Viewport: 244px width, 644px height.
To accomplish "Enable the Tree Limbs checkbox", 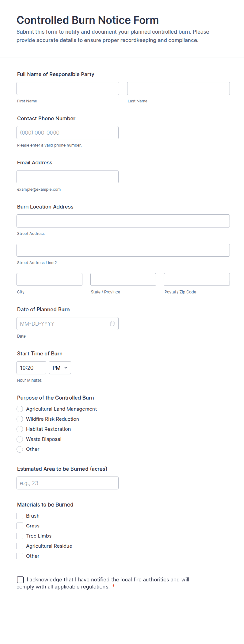I will point(20,536).
